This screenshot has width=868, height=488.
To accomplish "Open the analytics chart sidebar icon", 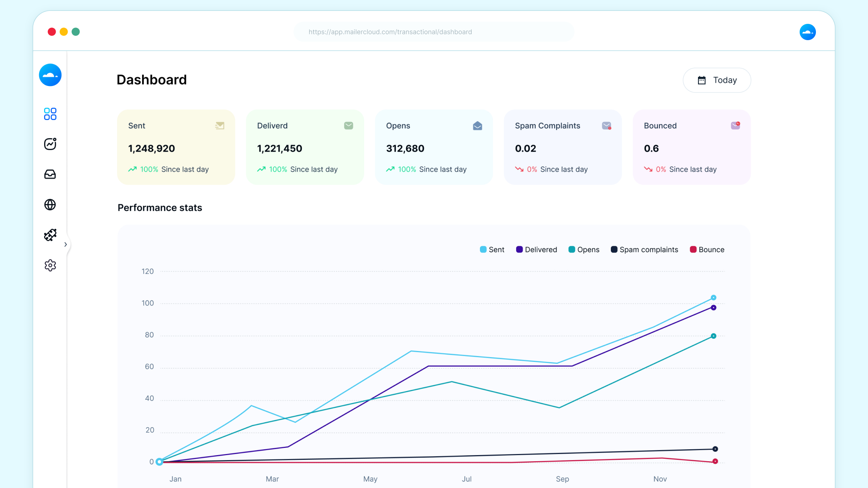I will click(x=50, y=144).
